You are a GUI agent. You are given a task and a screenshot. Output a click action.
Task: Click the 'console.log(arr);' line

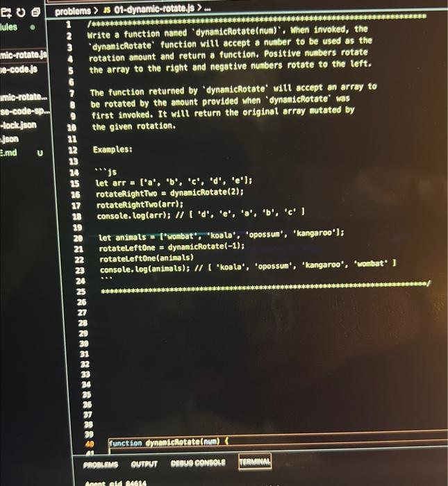coord(201,214)
